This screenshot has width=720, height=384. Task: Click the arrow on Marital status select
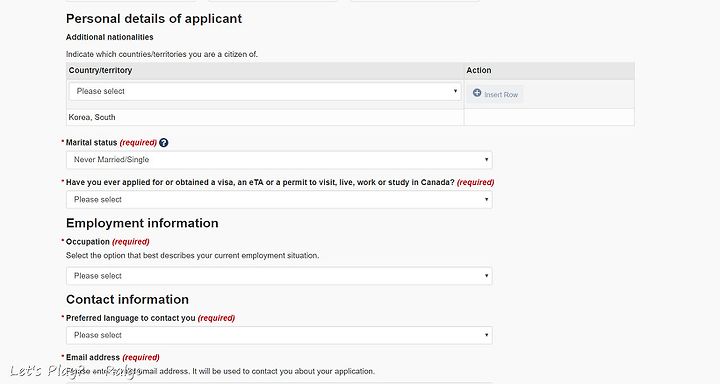486,160
